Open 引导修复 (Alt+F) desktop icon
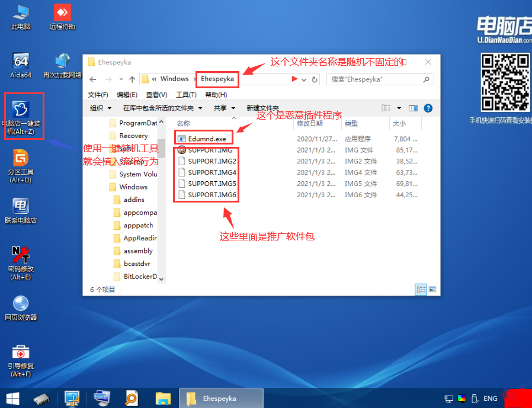 tap(21, 361)
